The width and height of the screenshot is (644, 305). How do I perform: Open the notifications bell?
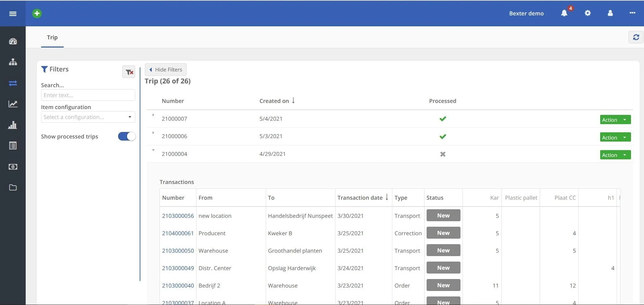coord(564,13)
